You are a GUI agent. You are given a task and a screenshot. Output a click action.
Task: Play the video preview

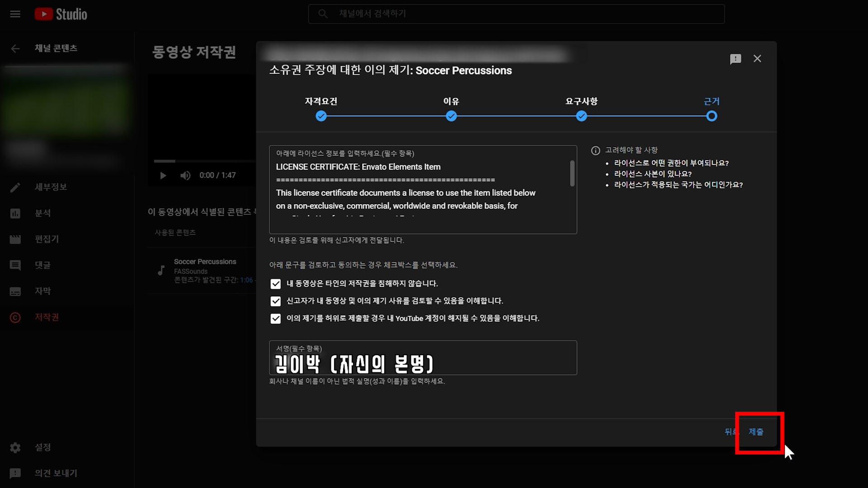tap(163, 175)
